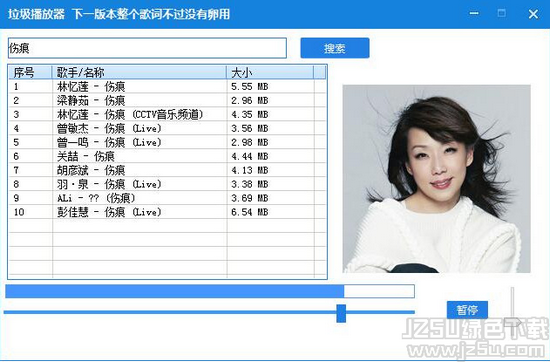Viewport: 550px width, 362px height.
Task: Click the playback position slider thumb
Action: click(341, 313)
